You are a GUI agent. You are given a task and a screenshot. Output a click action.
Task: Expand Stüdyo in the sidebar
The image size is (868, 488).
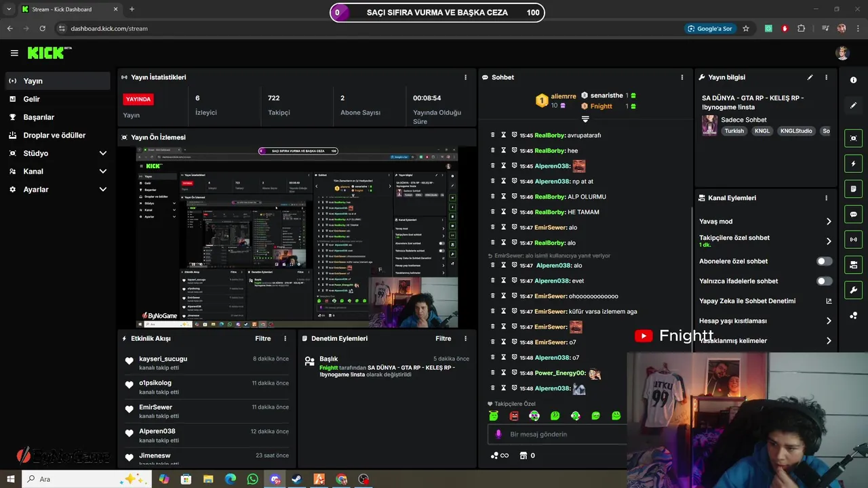point(103,153)
